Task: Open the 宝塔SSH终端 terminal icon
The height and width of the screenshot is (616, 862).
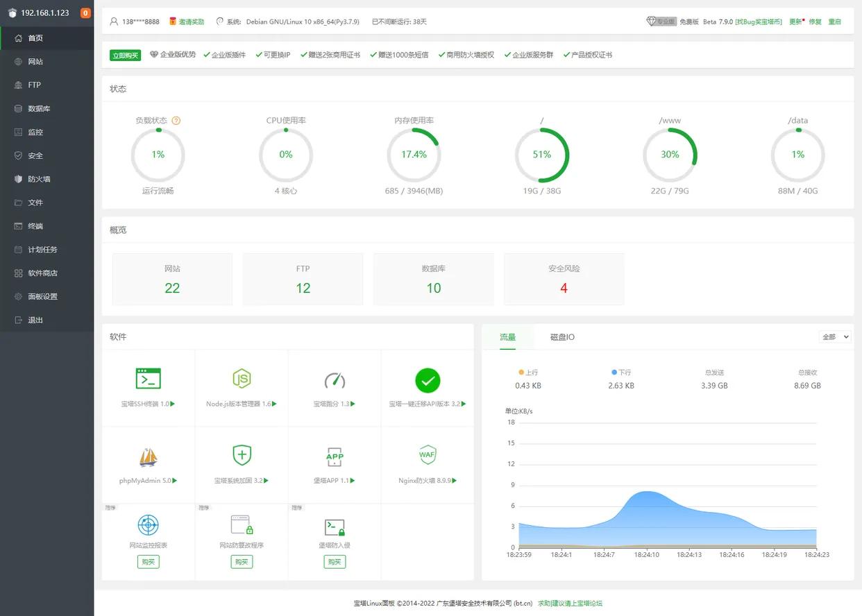Action: [x=148, y=379]
